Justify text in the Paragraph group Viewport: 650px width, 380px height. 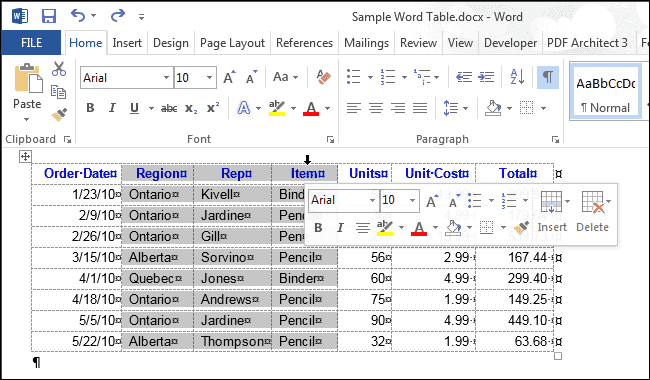pyautogui.click(x=420, y=108)
